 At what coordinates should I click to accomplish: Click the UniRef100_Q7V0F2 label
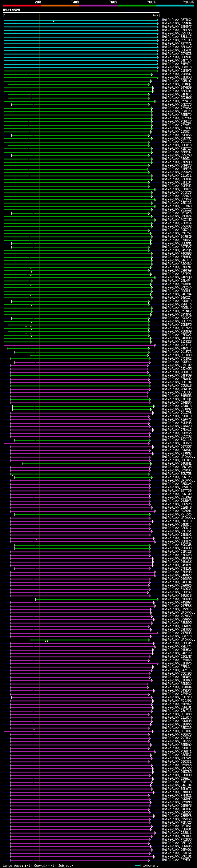(x=177, y=125)
